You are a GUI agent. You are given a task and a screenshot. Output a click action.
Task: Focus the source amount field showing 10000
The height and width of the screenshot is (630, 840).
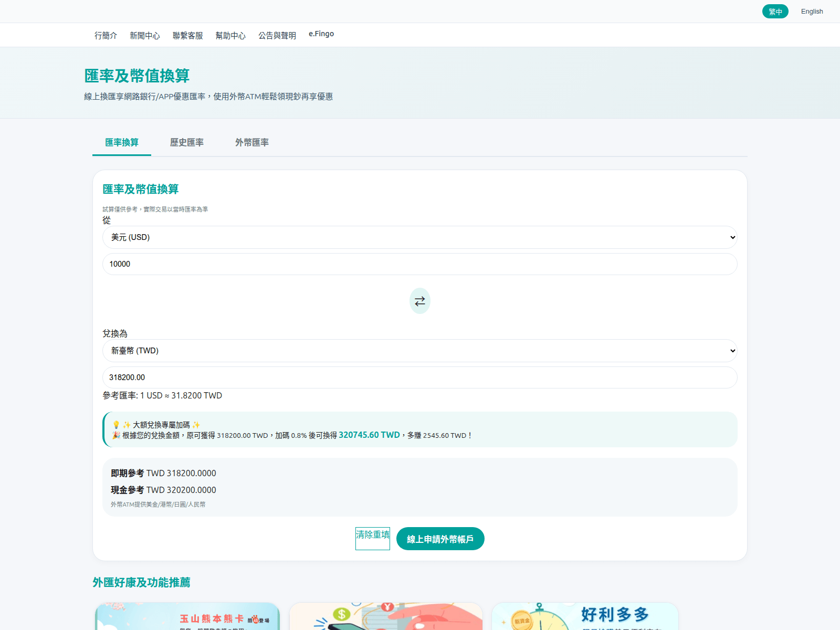[420, 264]
